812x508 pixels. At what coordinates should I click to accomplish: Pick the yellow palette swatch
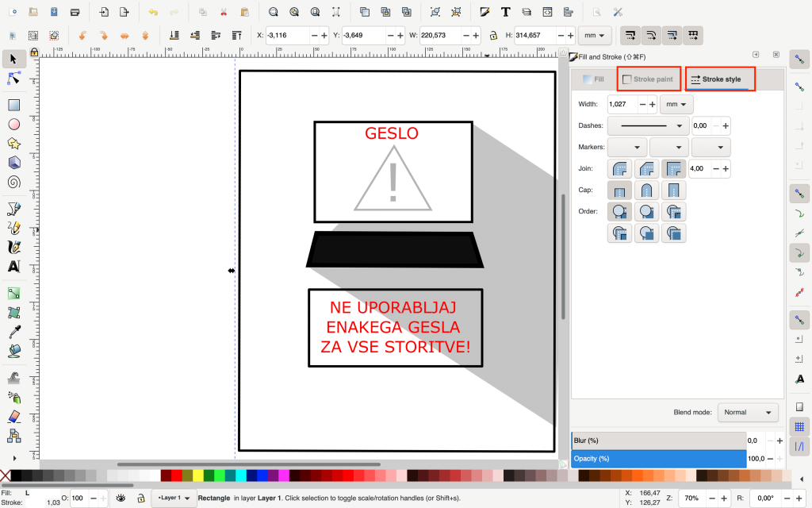coord(197,475)
